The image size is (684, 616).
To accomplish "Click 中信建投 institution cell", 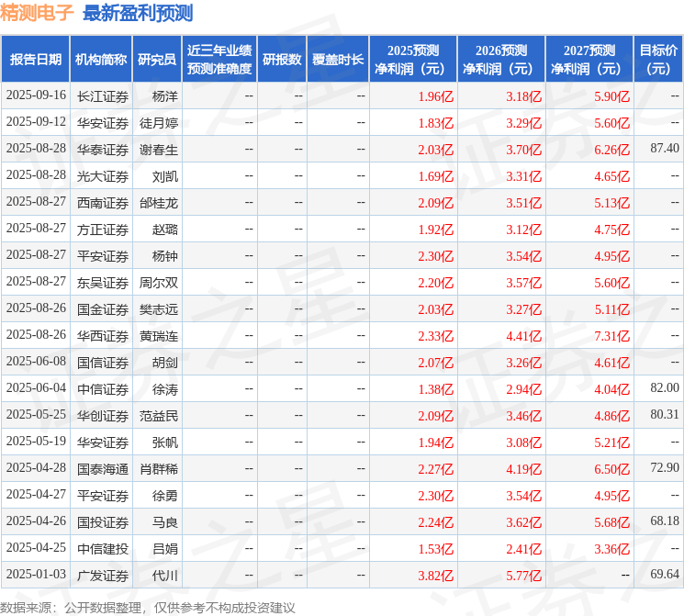I will 103,549.
